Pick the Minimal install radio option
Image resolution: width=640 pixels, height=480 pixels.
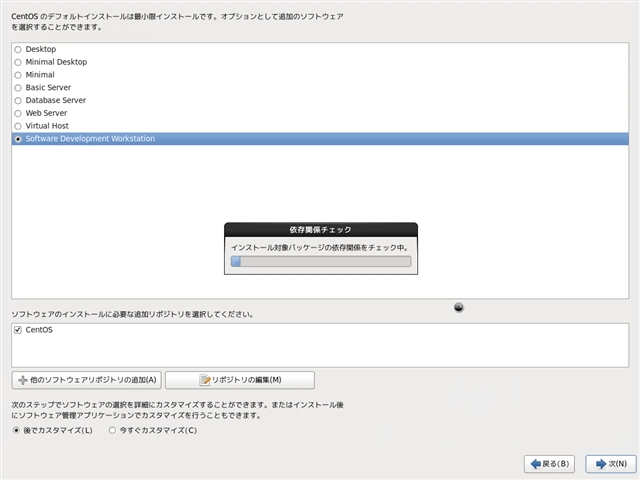pyautogui.click(x=18, y=75)
